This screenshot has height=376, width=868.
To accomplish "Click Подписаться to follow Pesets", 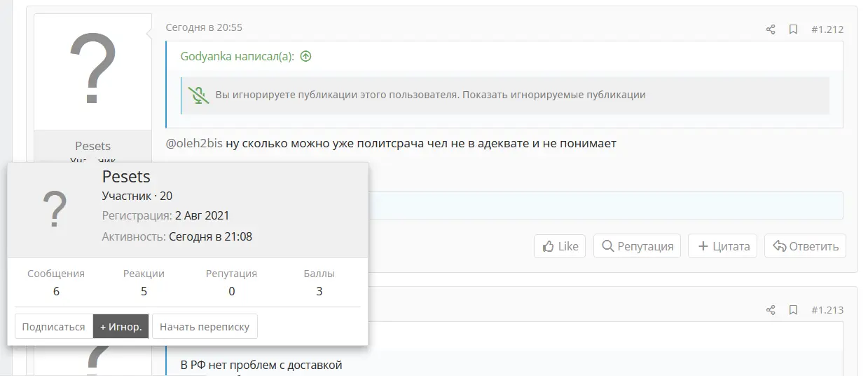I will [53, 327].
